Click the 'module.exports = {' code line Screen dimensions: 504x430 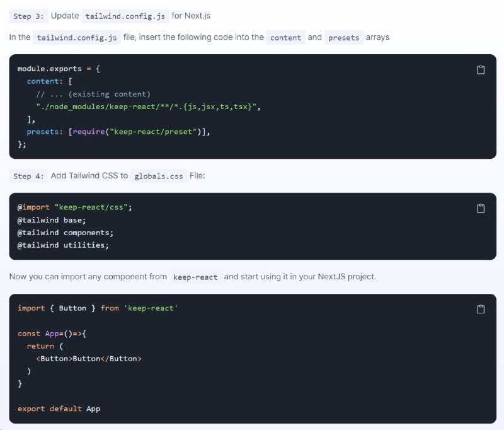pyautogui.click(x=59, y=69)
